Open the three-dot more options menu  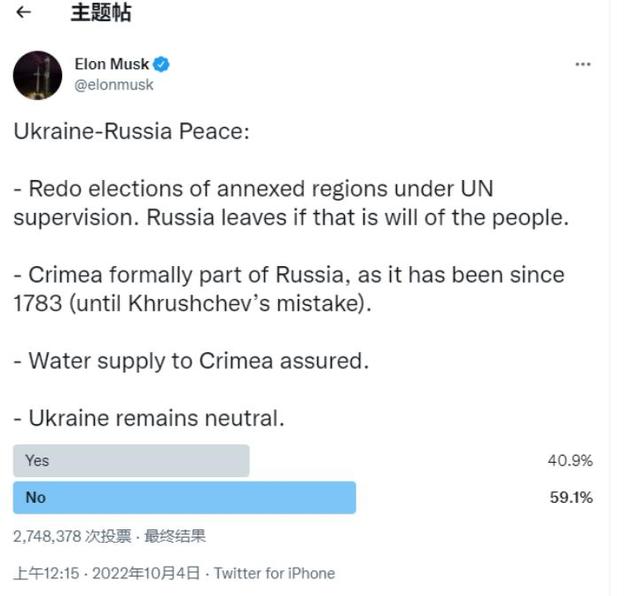(x=582, y=64)
